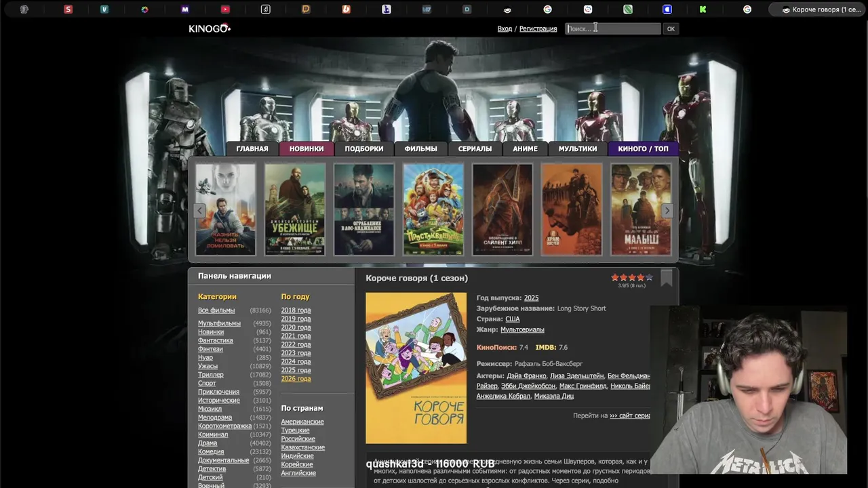Click actor Дэйв Франко link
This screenshot has height=488, width=868.
click(x=526, y=375)
